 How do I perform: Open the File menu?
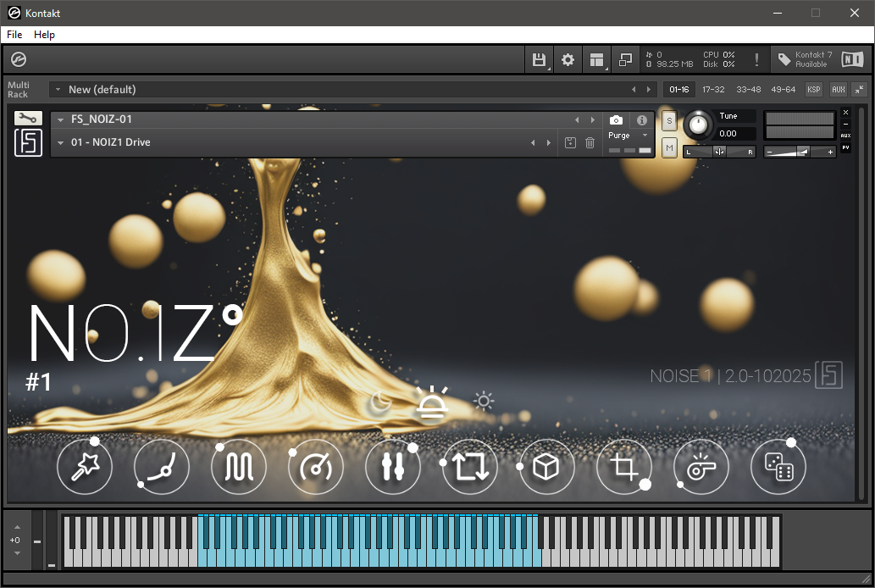click(14, 35)
